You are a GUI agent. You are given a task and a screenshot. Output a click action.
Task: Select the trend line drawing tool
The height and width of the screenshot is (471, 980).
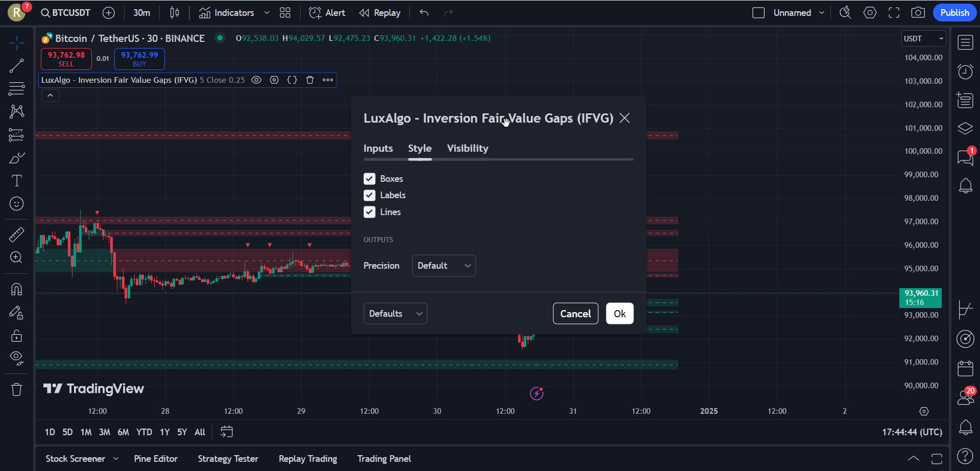pos(16,65)
